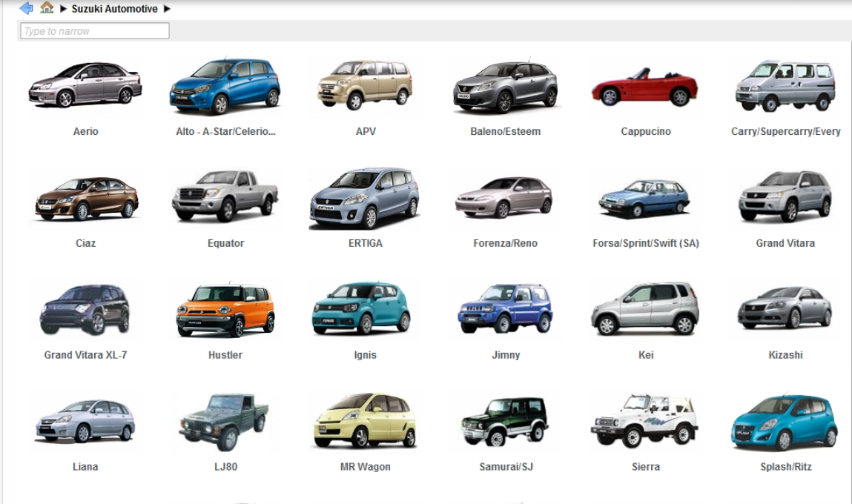
Task: Select the teal Ignis car image
Action: click(x=362, y=308)
